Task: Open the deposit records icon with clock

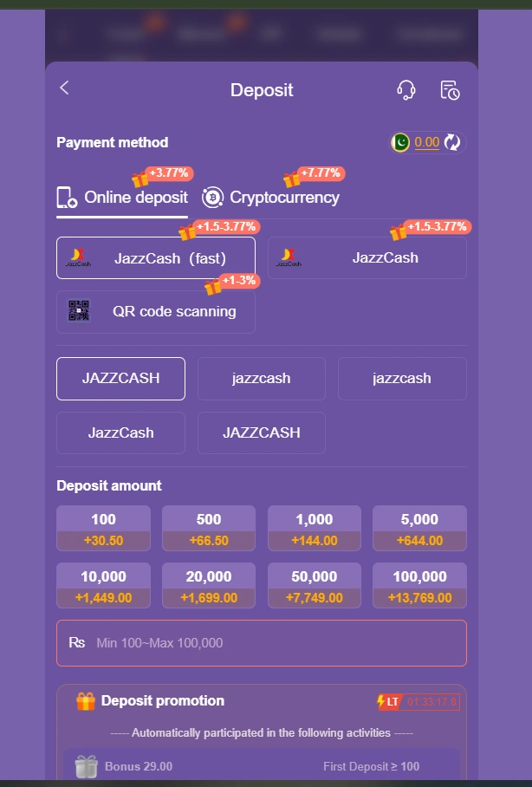Action: click(x=451, y=89)
